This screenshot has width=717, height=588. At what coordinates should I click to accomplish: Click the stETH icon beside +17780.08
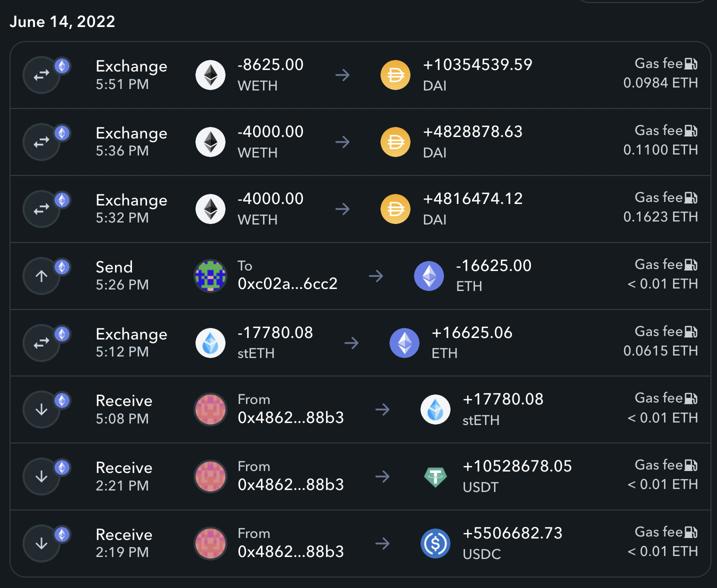(x=435, y=410)
